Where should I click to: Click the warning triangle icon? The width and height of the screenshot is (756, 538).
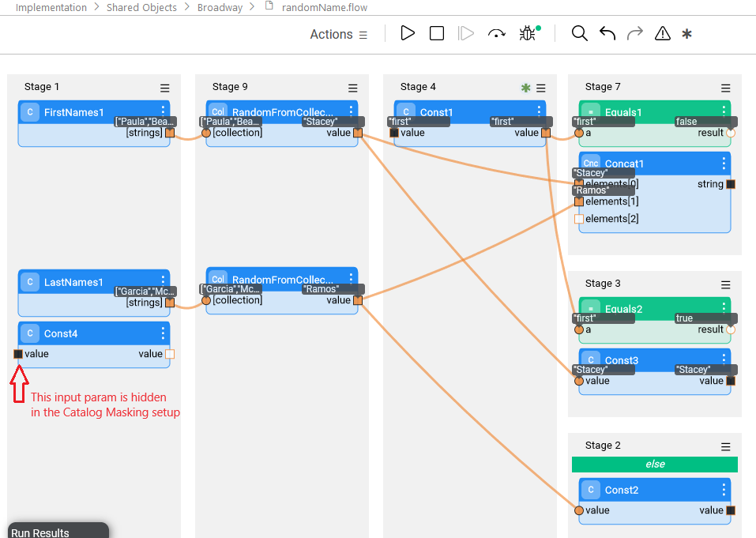pyautogui.click(x=663, y=33)
